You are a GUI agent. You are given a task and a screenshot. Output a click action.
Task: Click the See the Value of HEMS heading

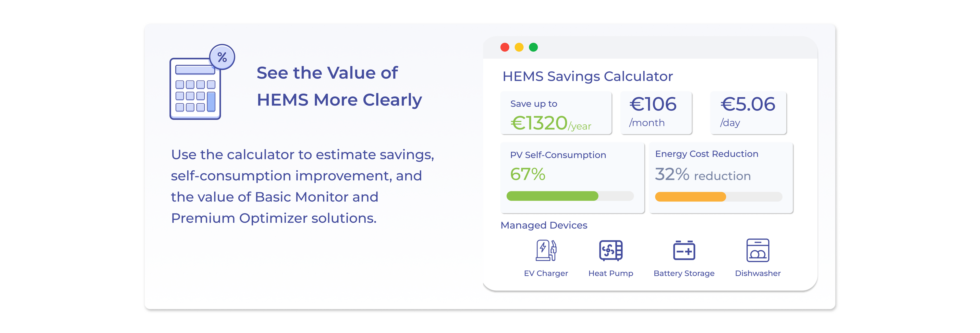coord(339,86)
